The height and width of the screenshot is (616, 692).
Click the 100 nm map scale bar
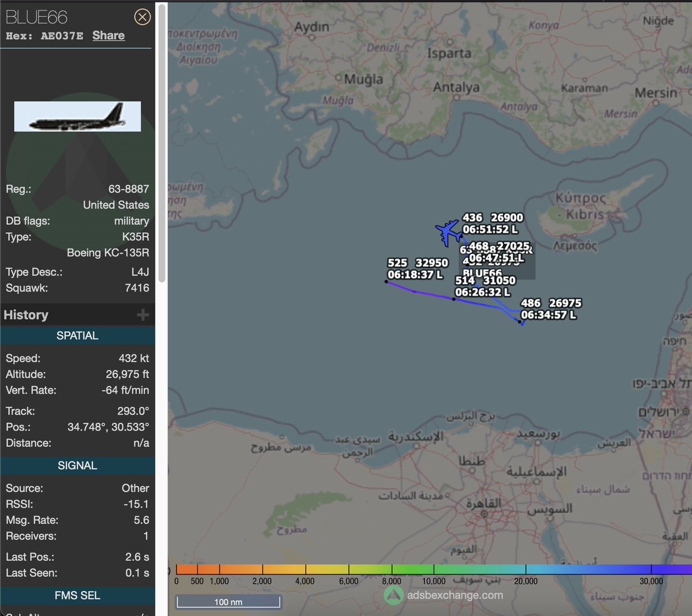point(228,602)
